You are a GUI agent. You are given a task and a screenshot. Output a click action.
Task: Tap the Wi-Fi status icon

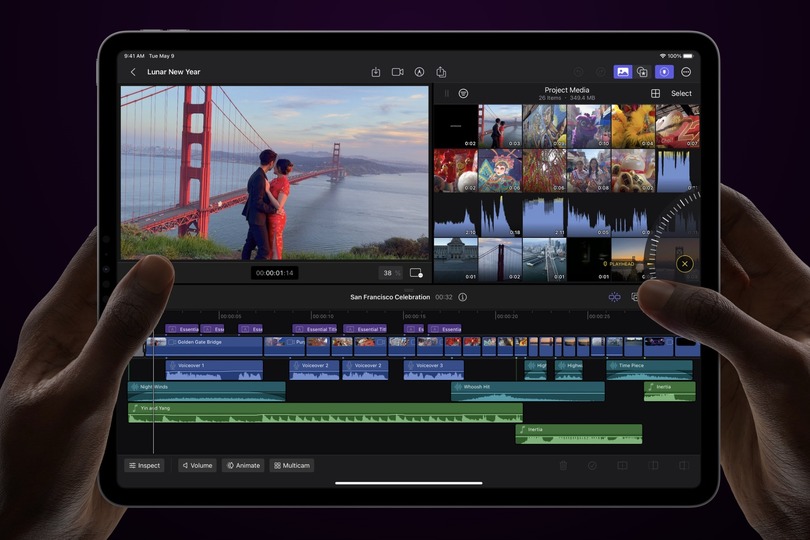coord(662,56)
